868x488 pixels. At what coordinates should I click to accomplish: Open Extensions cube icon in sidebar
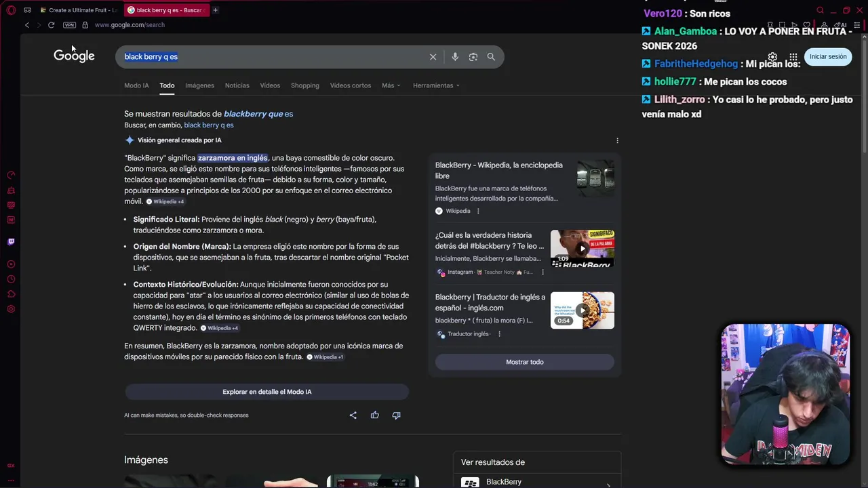pos(11,294)
